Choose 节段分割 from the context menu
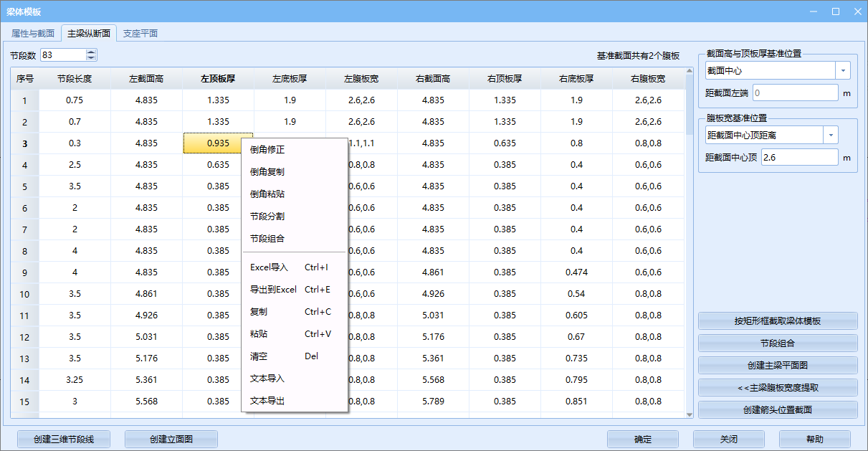 coord(267,217)
